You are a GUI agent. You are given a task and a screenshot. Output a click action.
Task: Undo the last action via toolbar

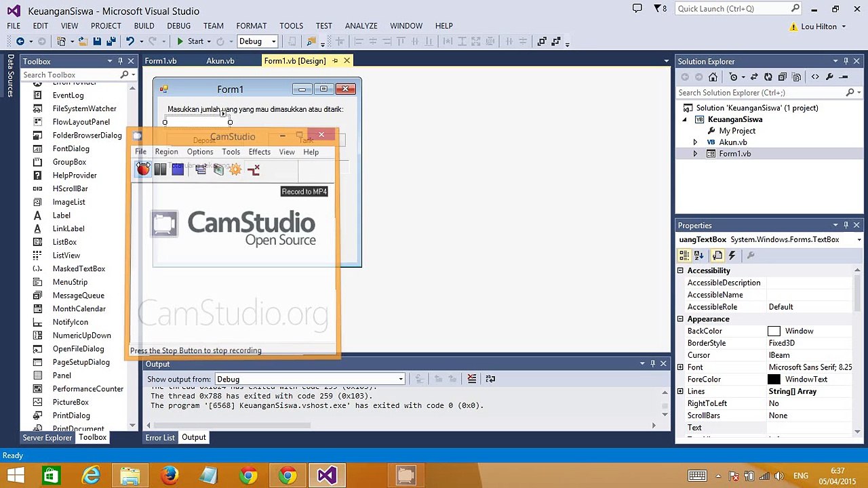click(x=130, y=41)
